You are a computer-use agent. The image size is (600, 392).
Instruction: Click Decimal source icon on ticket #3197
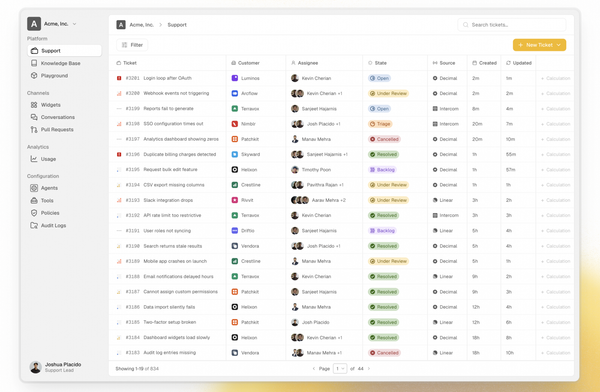pyautogui.click(x=435, y=139)
